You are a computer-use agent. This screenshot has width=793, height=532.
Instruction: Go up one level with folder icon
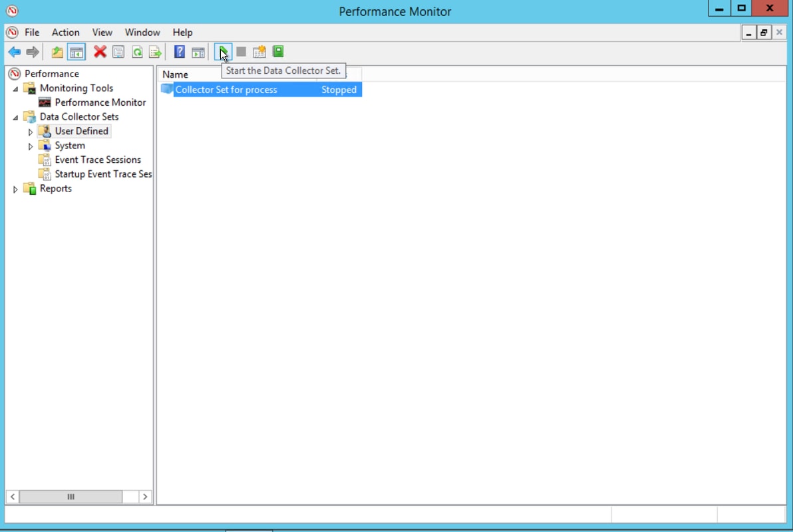(x=57, y=52)
